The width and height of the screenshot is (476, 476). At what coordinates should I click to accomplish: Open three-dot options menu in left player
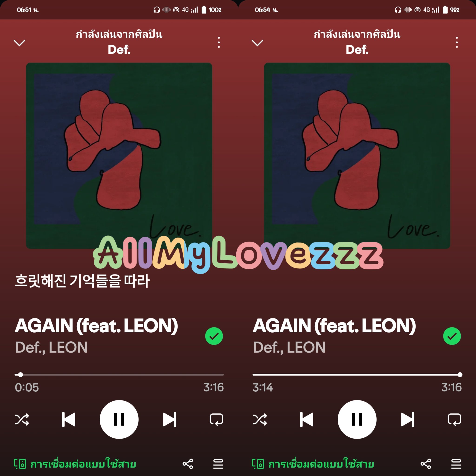(x=219, y=42)
